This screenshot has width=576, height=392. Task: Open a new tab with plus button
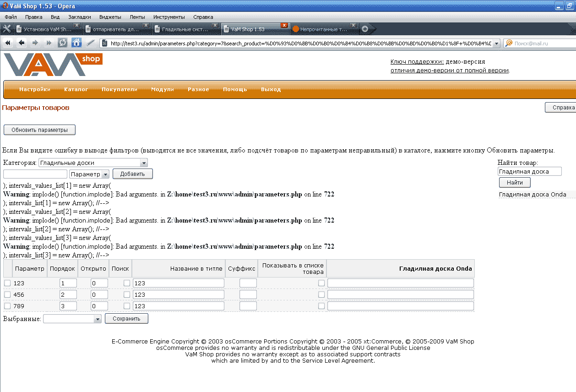pos(365,29)
